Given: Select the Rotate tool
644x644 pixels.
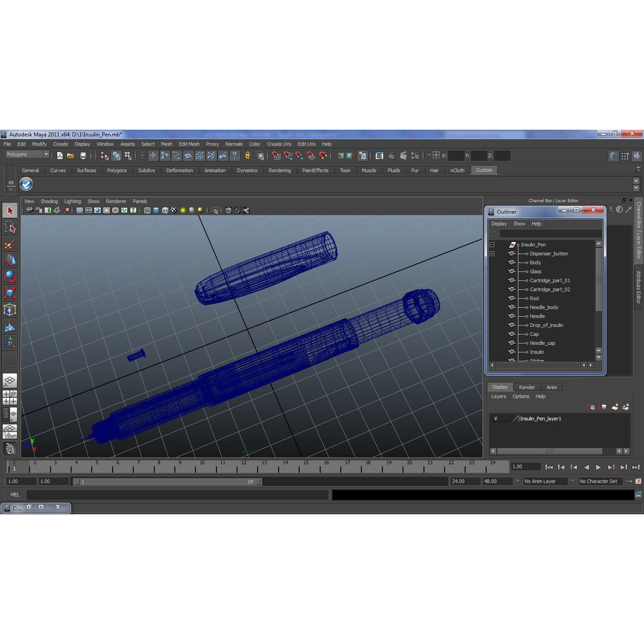Looking at the screenshot, I should [x=10, y=276].
